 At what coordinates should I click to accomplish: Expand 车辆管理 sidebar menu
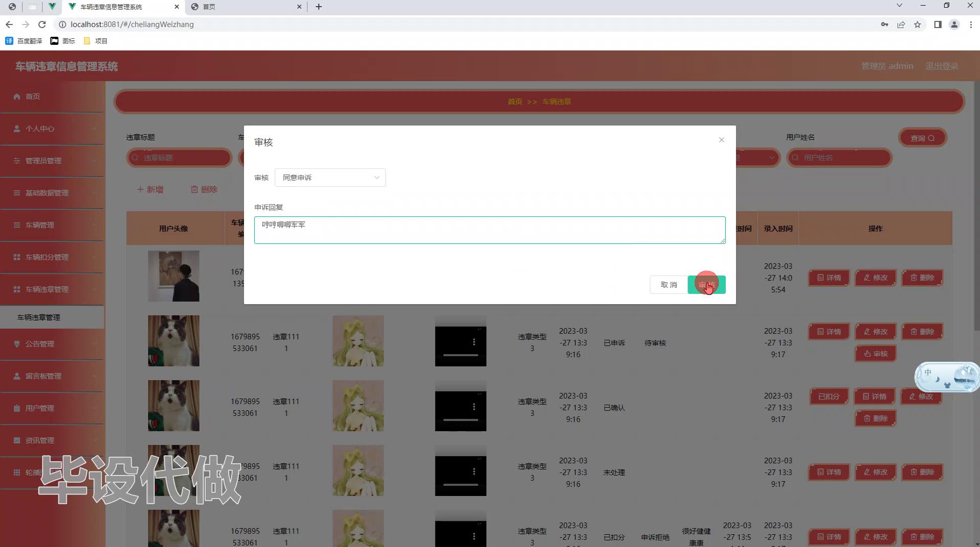[x=52, y=225]
